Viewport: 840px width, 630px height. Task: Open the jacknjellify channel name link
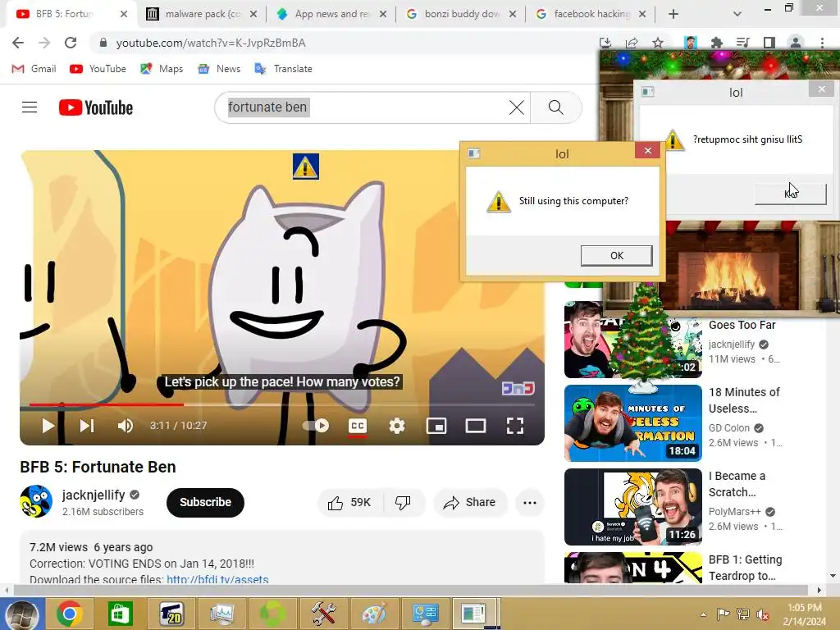94,495
